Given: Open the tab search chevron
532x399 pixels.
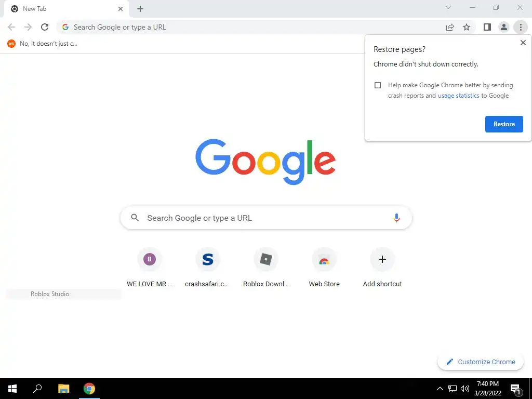Looking at the screenshot, I should click(448, 7).
